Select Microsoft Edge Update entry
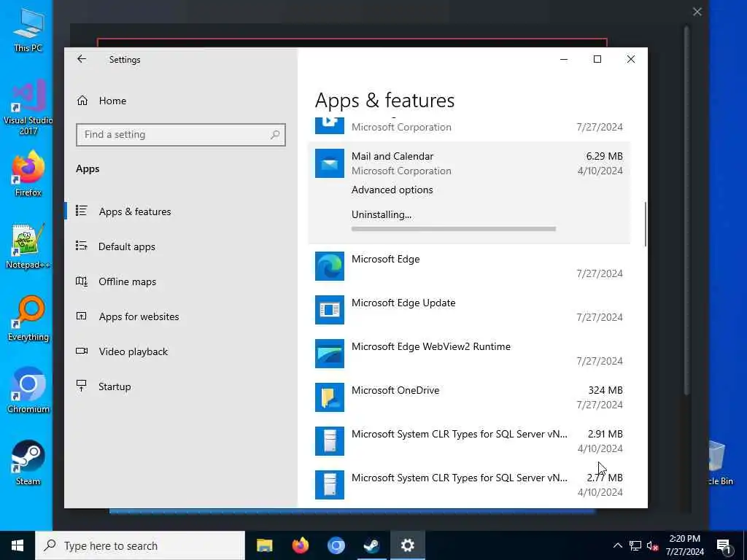This screenshot has width=747, height=560. [x=469, y=309]
